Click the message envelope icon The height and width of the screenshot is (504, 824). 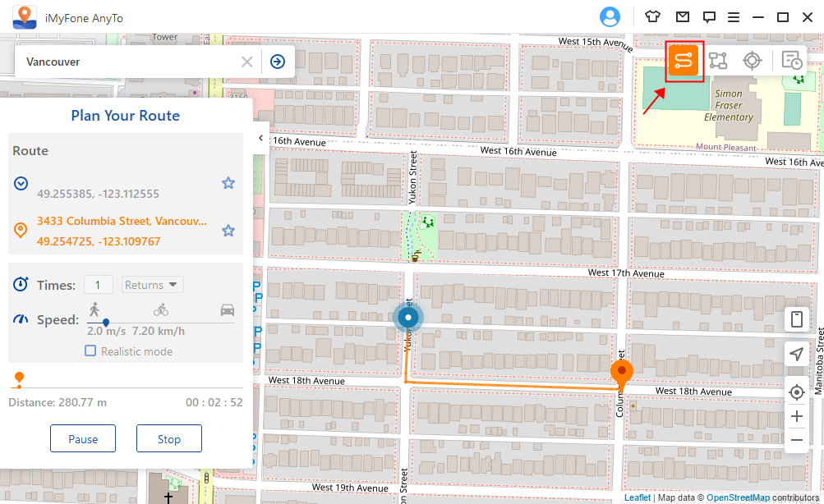682,16
